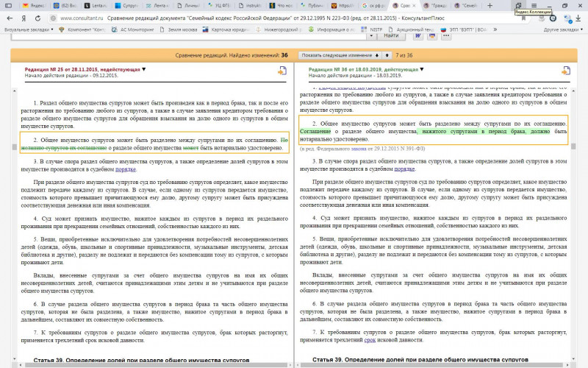
Task: Click the right pane horizontal scrollbar
Action: pyautogui.click(x=433, y=365)
